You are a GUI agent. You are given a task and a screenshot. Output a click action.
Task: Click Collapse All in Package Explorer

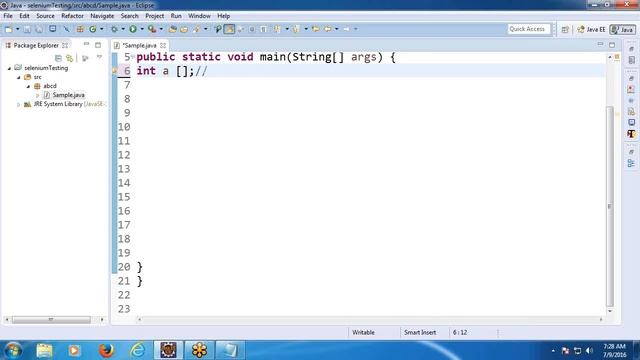58,58
